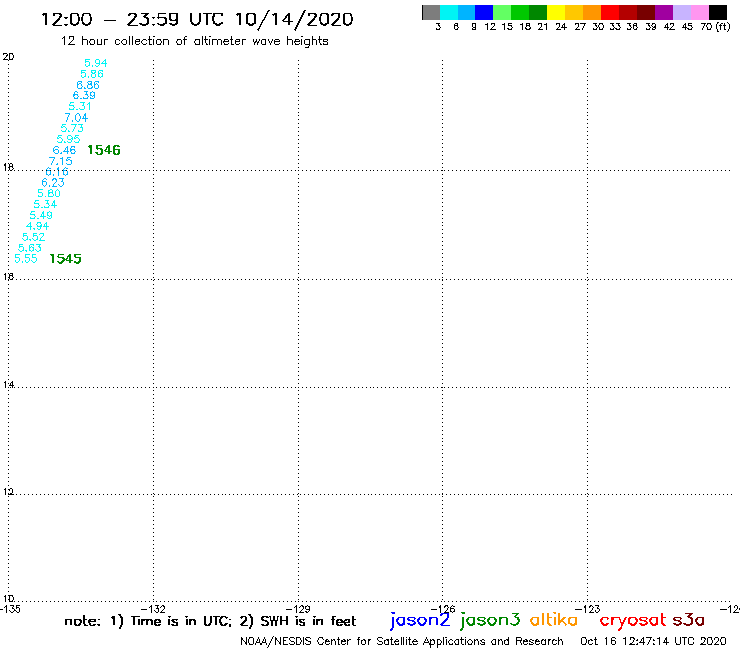The height and width of the screenshot is (650, 740).
Task: Click the cryosat satellite label
Action: click(633, 621)
